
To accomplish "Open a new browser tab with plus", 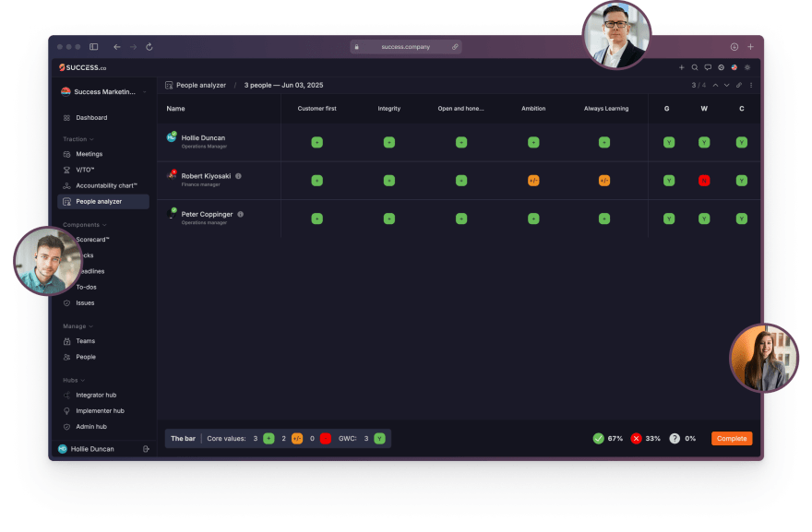I will coord(750,47).
